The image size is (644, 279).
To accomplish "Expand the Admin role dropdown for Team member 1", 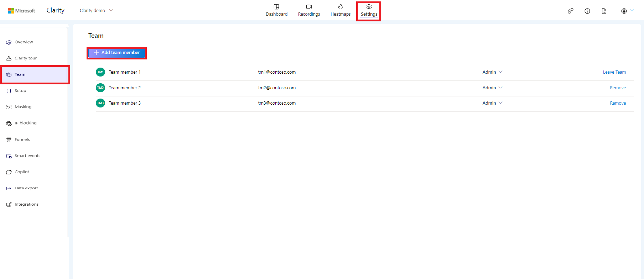I will click(492, 72).
